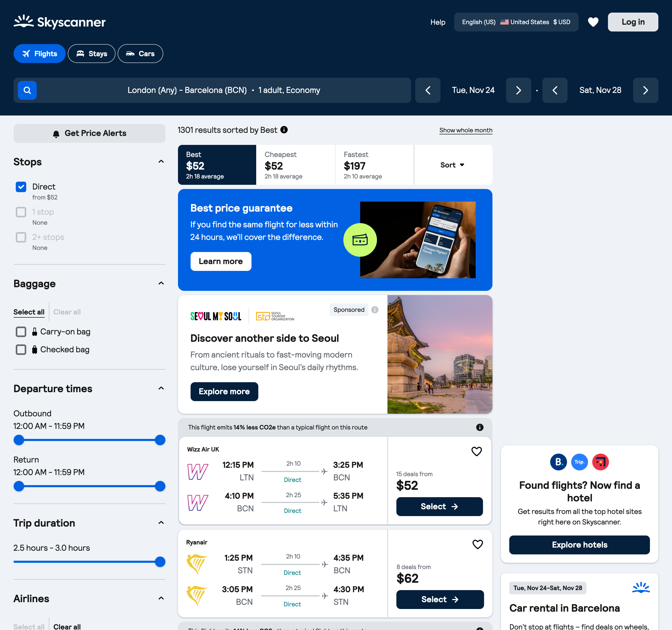Uncheck the Direct stops checkbox
Image resolution: width=672 pixels, height=630 pixels.
click(21, 187)
